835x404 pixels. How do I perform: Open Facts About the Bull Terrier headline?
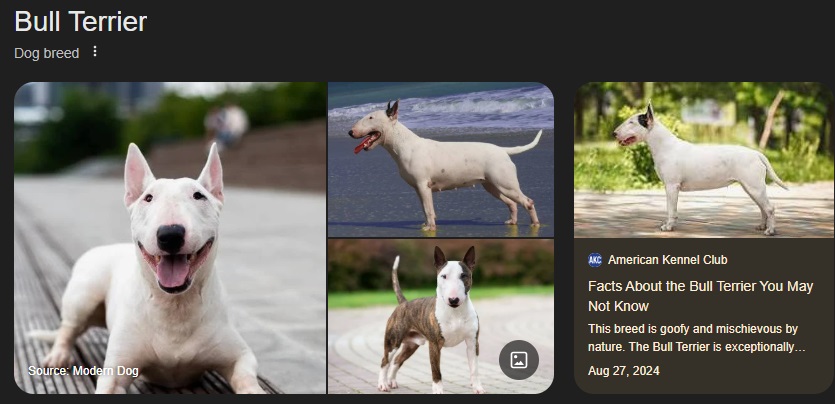[x=700, y=296]
